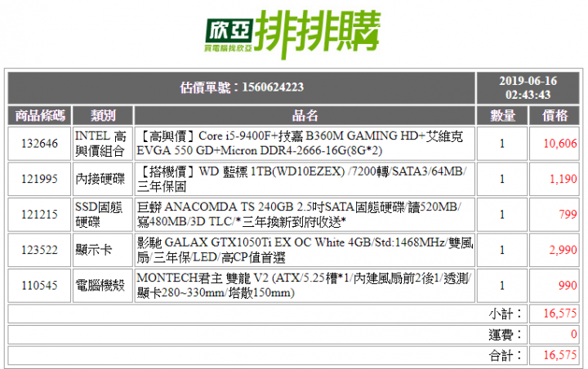Select product code 110545
Screen dimensions: 588x369
click(39, 286)
